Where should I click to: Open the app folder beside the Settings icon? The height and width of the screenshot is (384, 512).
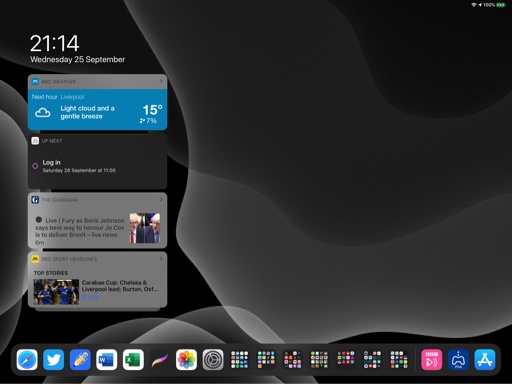pos(239,360)
